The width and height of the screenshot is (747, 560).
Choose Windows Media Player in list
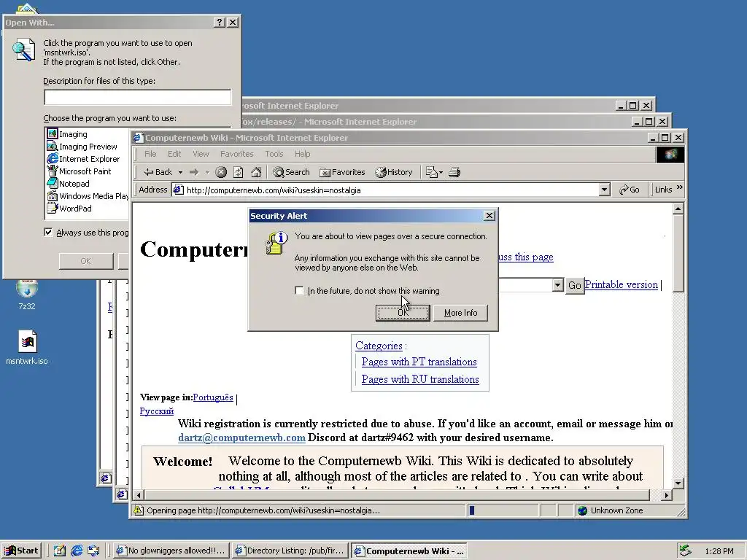[x=88, y=195]
